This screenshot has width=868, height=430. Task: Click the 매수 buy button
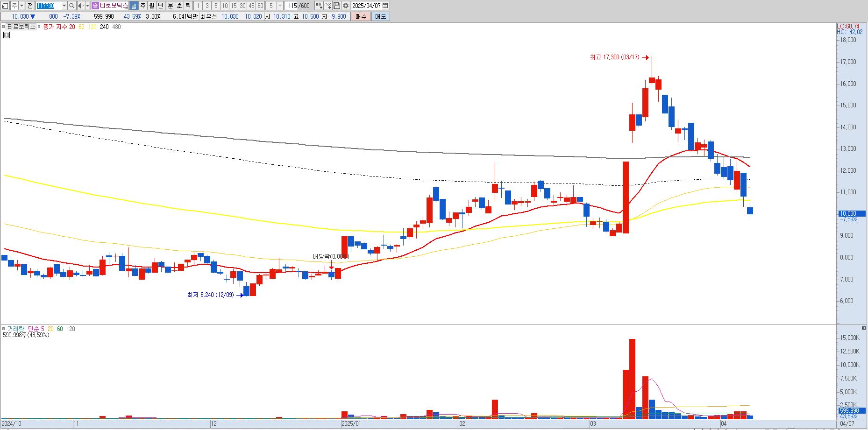(x=361, y=16)
